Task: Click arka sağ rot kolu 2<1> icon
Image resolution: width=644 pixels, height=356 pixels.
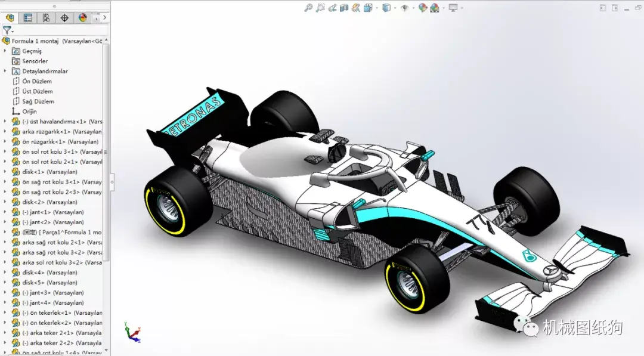Action: click(x=16, y=242)
